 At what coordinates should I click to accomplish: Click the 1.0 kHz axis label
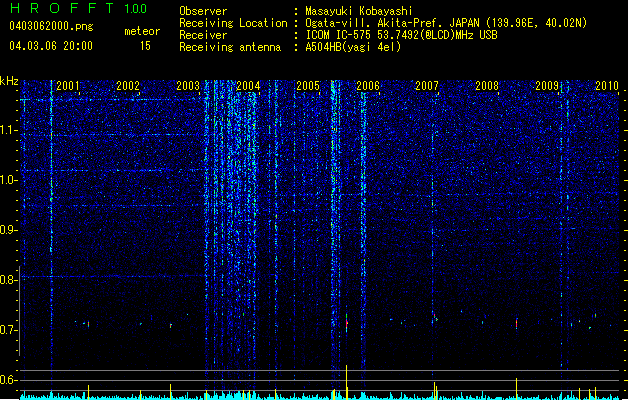(9, 180)
